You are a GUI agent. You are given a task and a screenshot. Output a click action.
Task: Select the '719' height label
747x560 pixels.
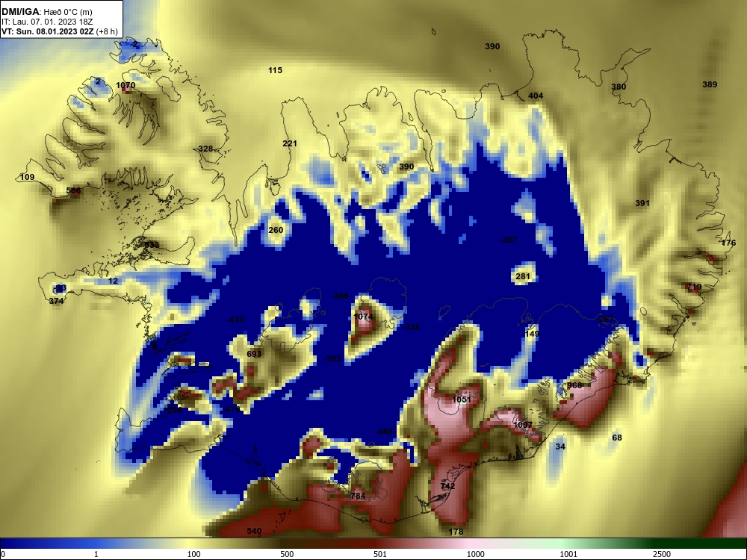694,287
